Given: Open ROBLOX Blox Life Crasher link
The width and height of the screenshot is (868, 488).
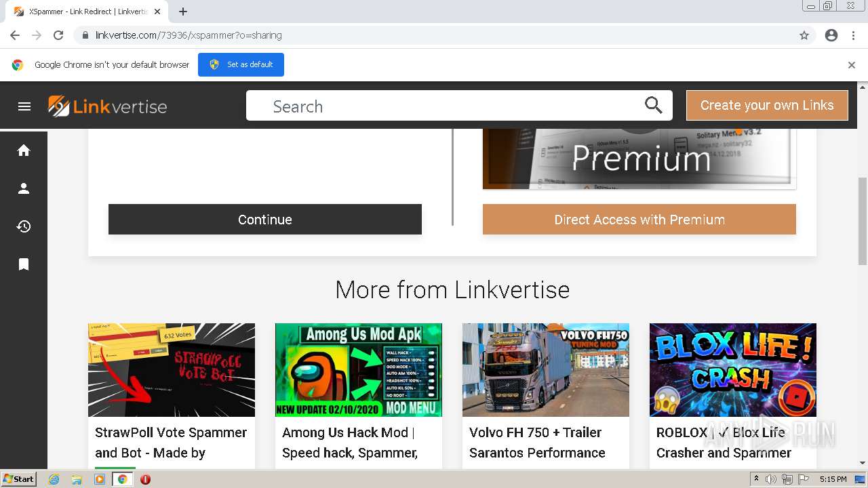Looking at the screenshot, I should (724, 443).
